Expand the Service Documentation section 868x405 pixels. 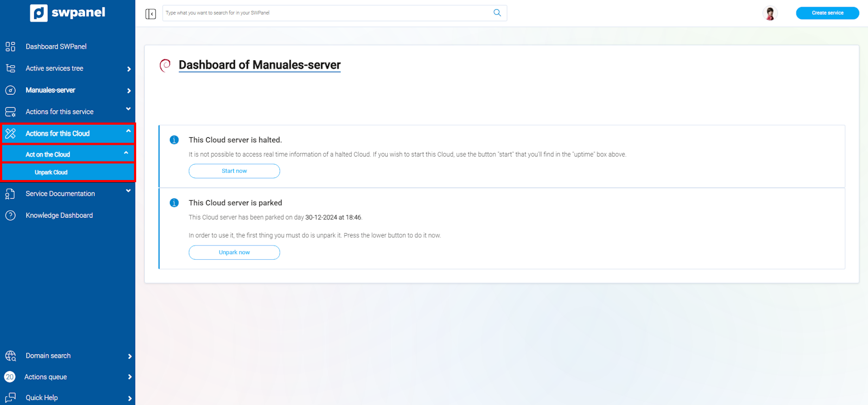[x=129, y=191]
